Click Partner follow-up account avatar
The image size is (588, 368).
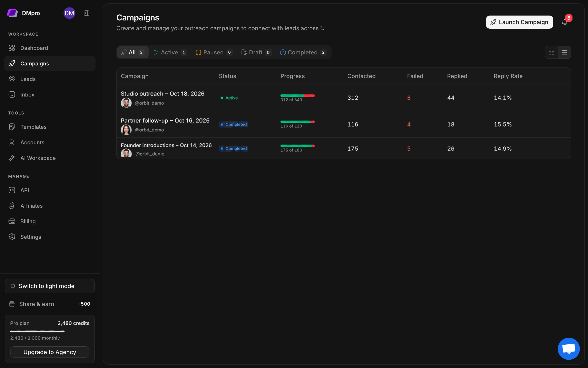click(126, 130)
